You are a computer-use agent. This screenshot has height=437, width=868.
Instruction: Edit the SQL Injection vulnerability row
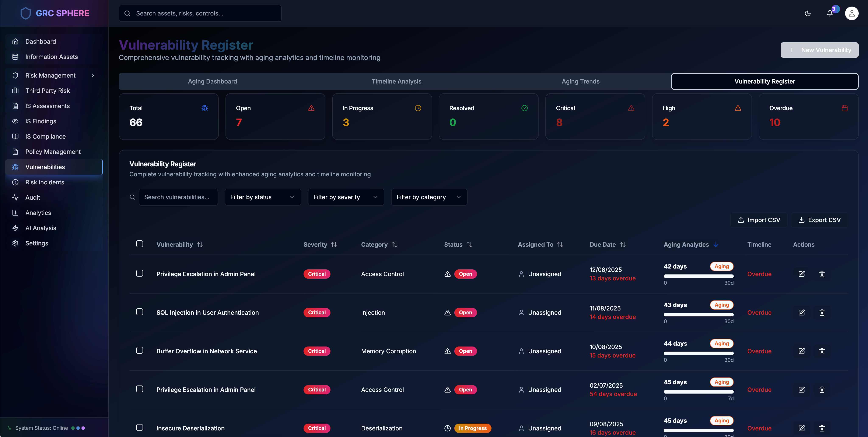pyautogui.click(x=802, y=312)
